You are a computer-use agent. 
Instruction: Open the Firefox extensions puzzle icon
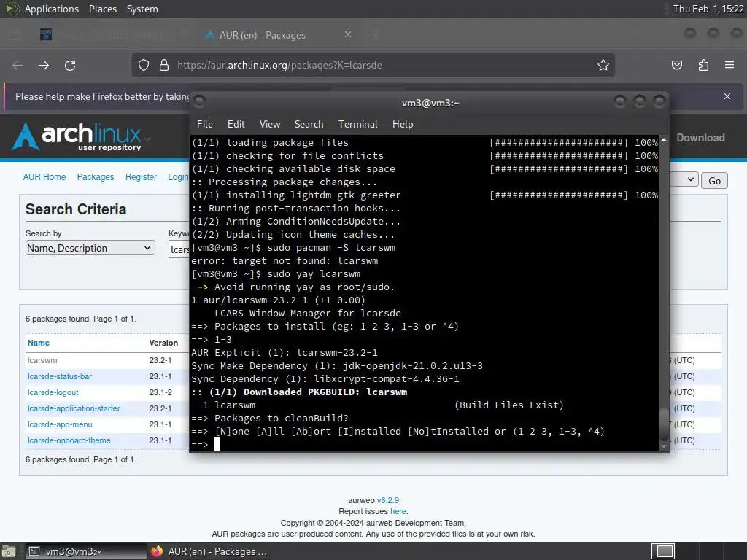(x=703, y=65)
